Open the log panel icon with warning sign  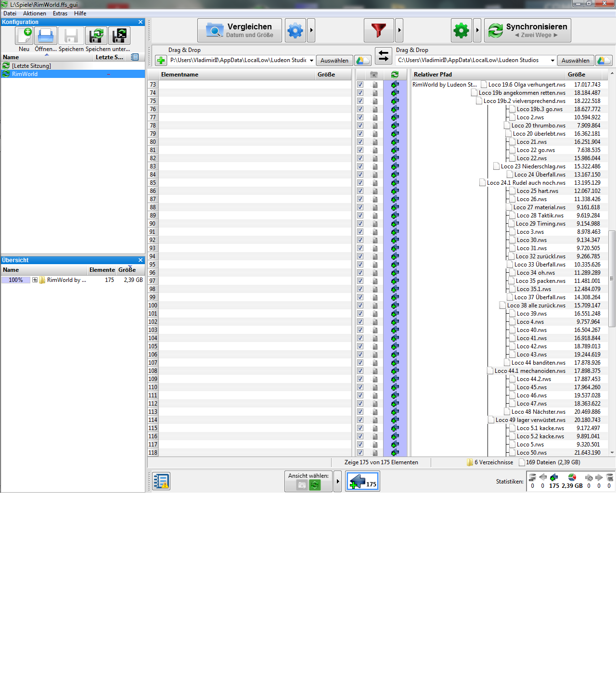pyautogui.click(x=161, y=481)
